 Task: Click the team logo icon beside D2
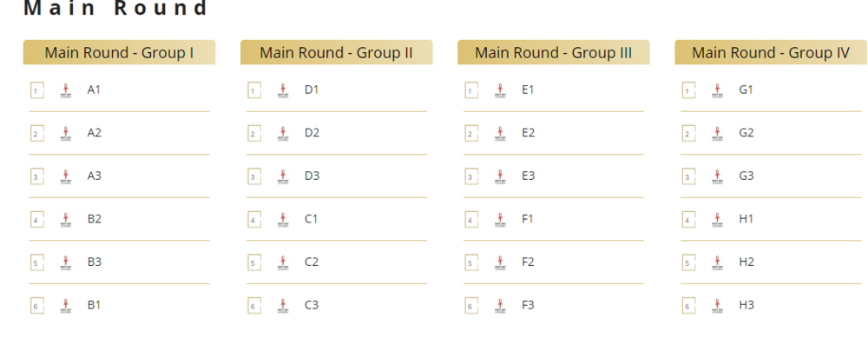click(x=282, y=134)
